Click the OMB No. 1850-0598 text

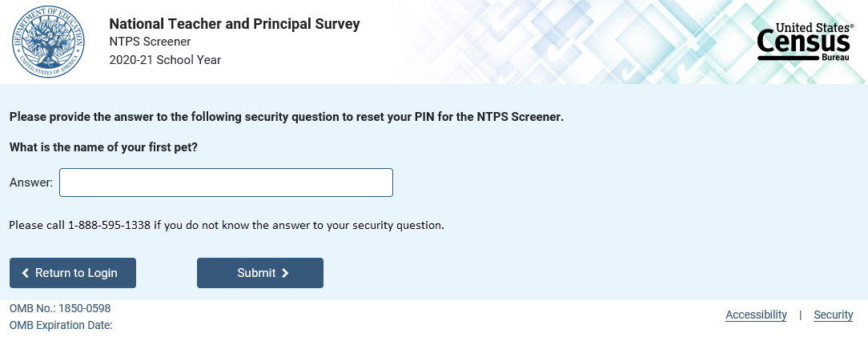pos(60,308)
